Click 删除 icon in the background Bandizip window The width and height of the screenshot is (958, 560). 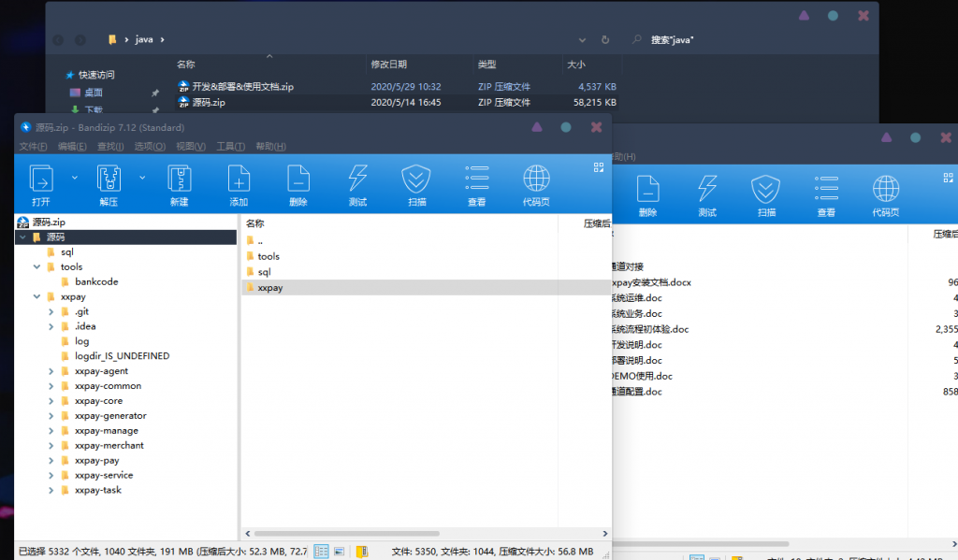647,189
